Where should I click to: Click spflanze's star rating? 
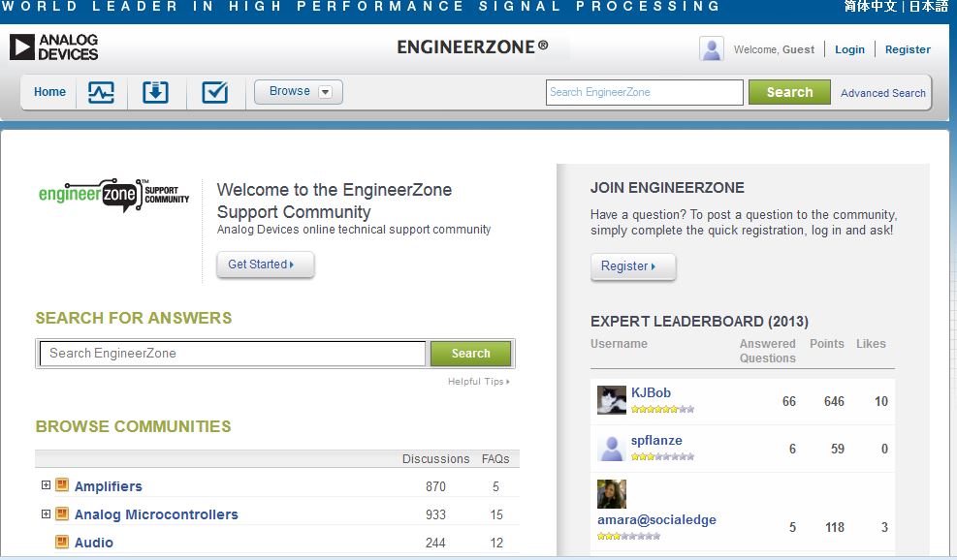coord(662,457)
